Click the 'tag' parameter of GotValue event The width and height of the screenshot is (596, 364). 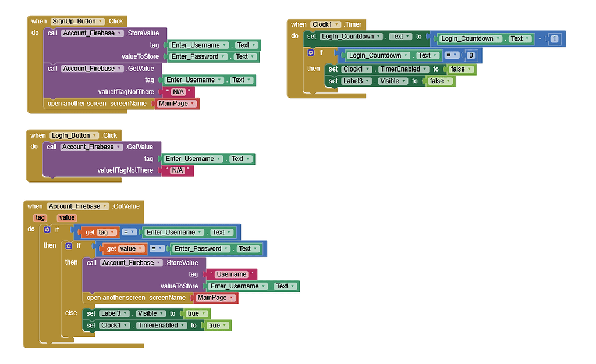pyautogui.click(x=40, y=217)
